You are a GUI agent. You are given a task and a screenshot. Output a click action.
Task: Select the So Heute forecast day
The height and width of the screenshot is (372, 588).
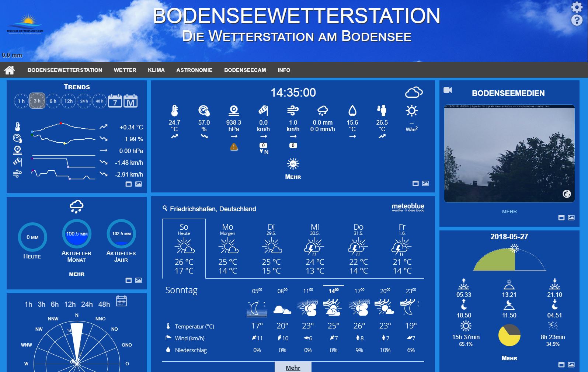pos(184,248)
